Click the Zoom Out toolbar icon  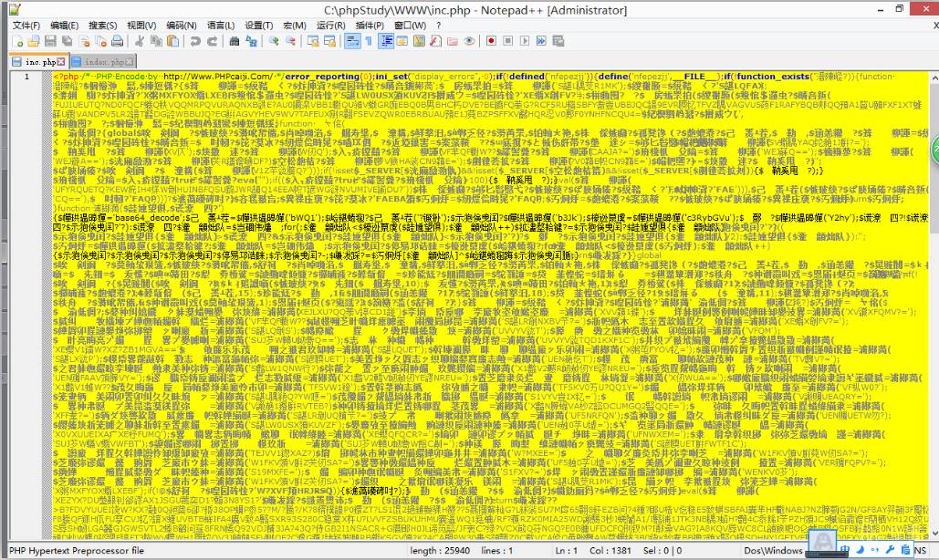pyautogui.click(x=290, y=41)
